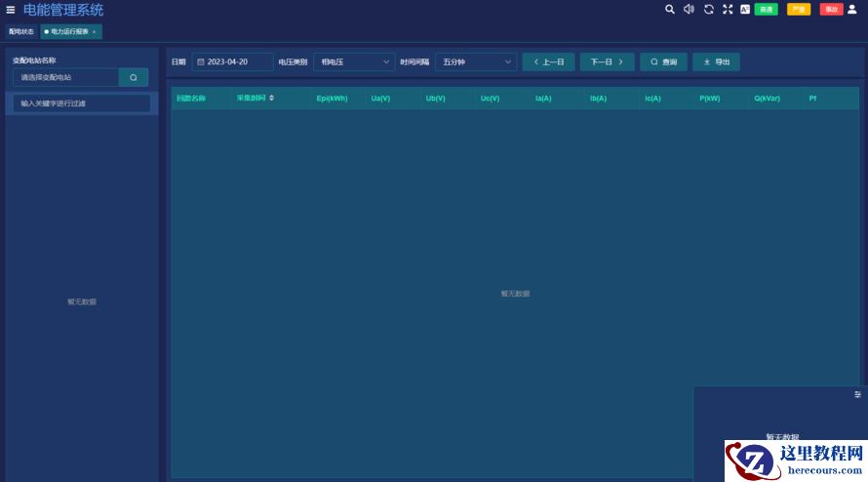Click the Pf column header
The image size is (868, 482).
click(x=812, y=99)
